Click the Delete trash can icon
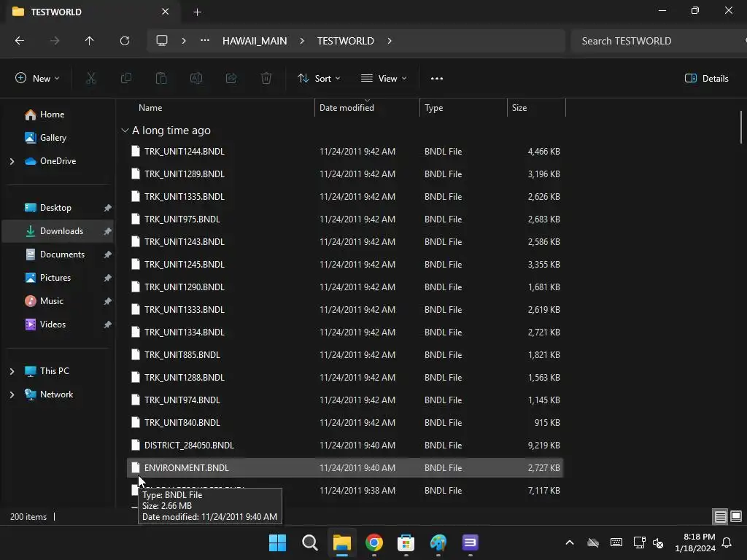 [x=266, y=78]
